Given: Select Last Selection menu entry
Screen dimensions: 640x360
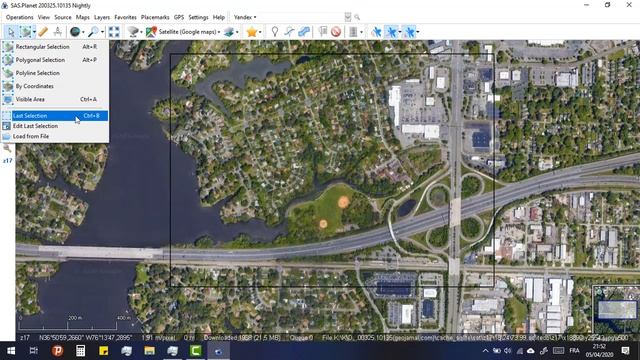Looking at the screenshot, I should [55, 116].
